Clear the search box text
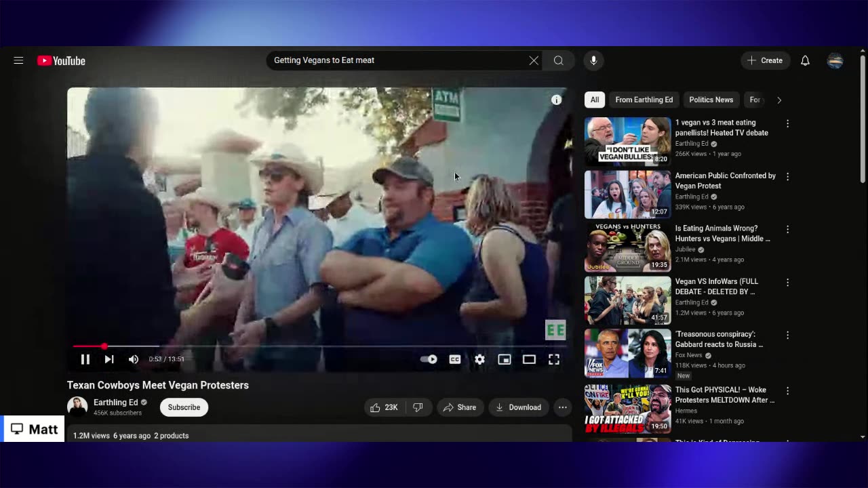This screenshot has width=868, height=488. coord(534,60)
